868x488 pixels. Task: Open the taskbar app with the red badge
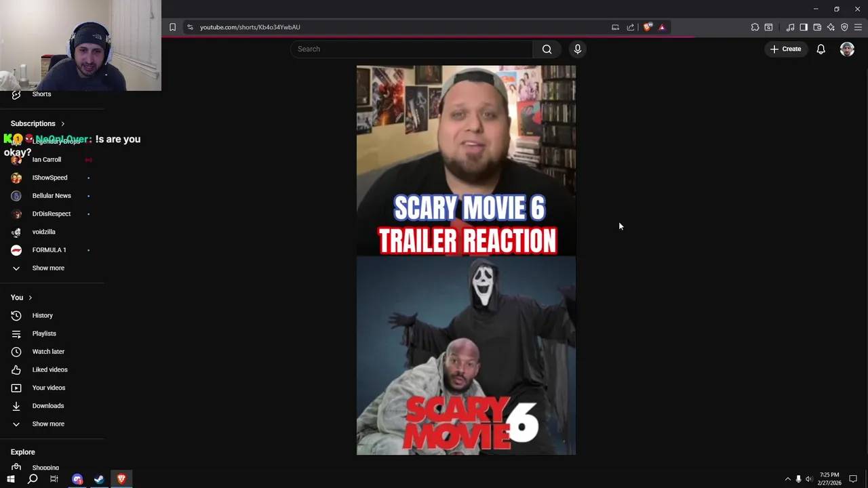77,479
